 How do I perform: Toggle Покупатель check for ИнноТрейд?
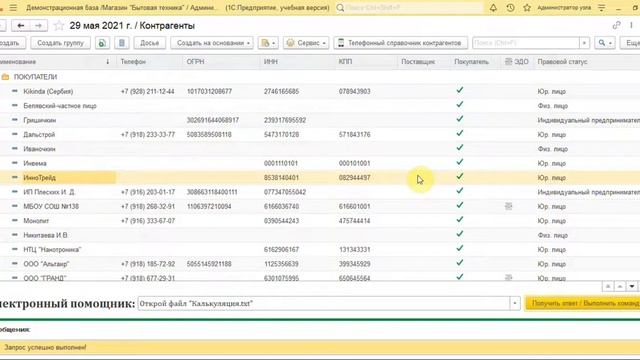[x=460, y=176]
